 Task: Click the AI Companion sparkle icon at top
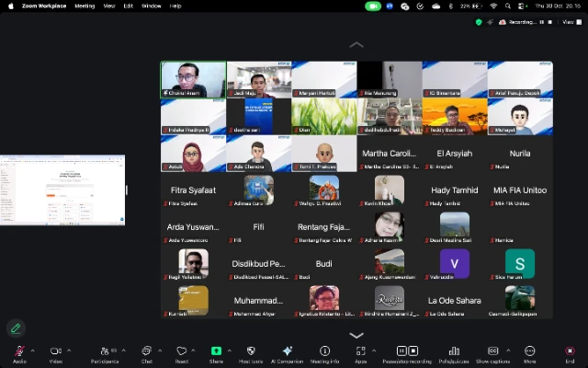[x=490, y=22]
